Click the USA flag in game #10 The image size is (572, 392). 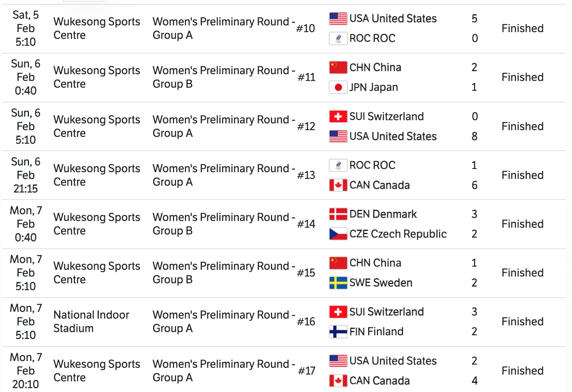point(338,19)
